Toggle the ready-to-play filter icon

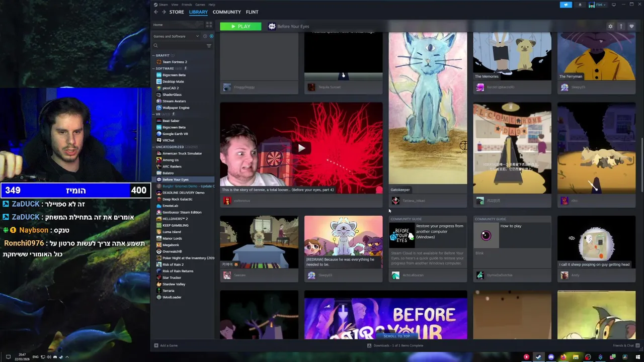211,36
